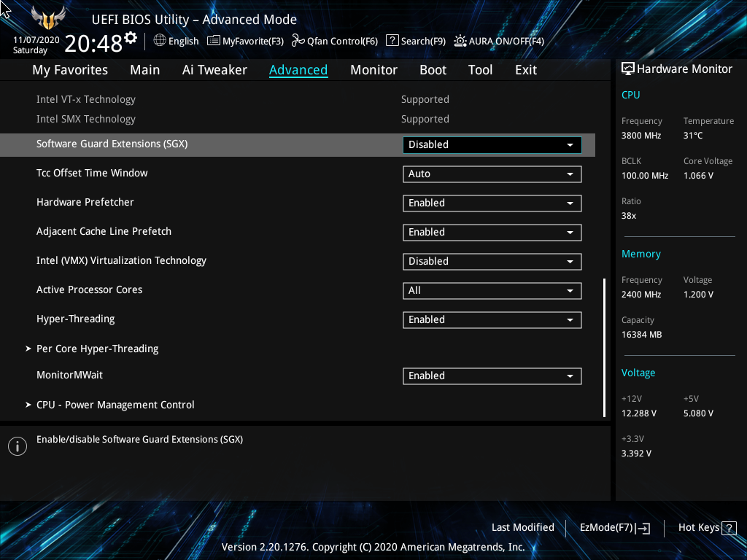
Task: Select Hardware Prefetcher label
Action: pos(85,202)
